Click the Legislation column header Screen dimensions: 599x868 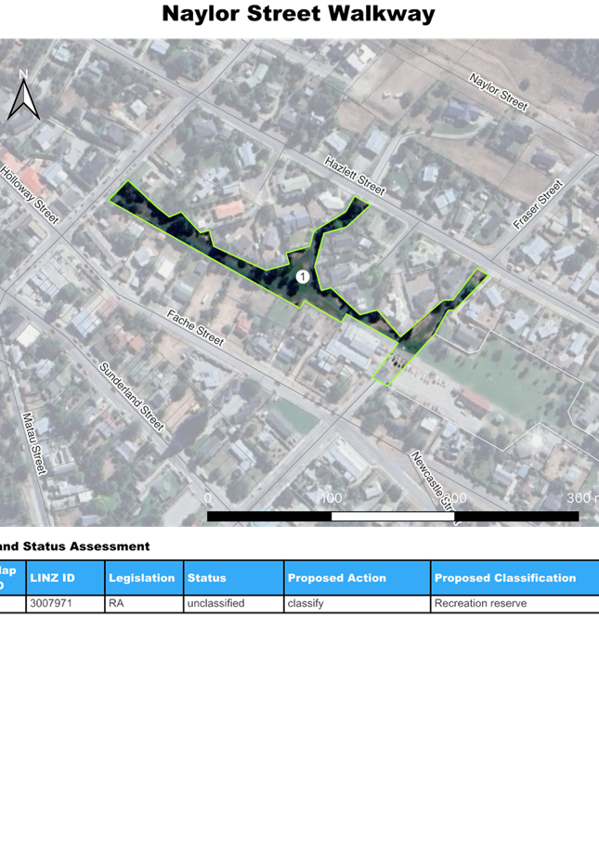coord(143,578)
